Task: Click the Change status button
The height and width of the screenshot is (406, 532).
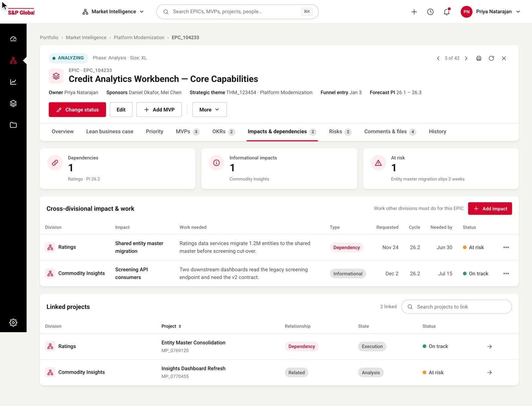Action: pyautogui.click(x=77, y=110)
